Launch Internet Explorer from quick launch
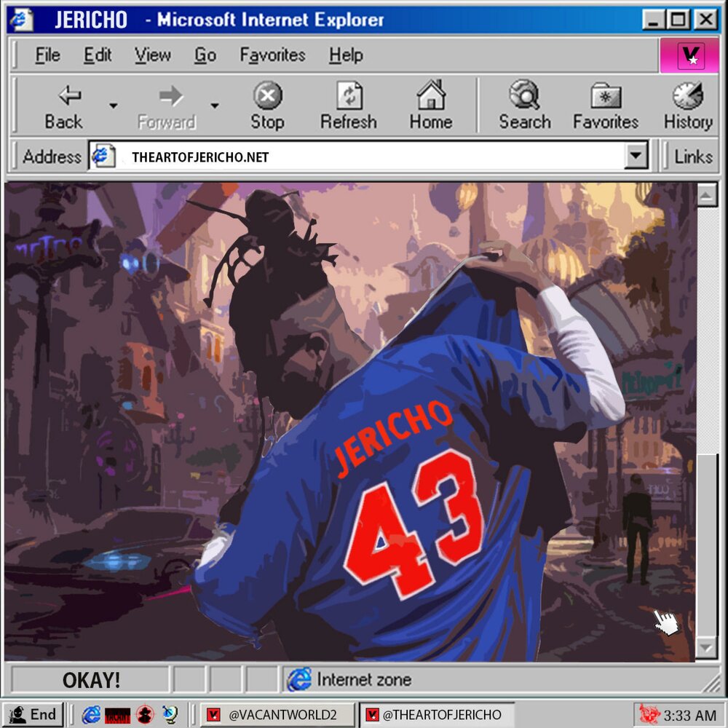The height and width of the screenshot is (728, 728). point(91,714)
